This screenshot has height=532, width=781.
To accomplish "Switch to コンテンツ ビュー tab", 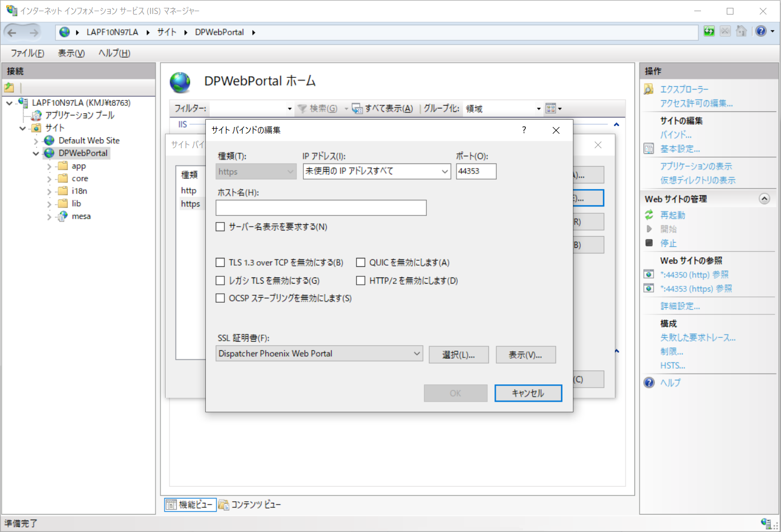I will pyautogui.click(x=250, y=505).
